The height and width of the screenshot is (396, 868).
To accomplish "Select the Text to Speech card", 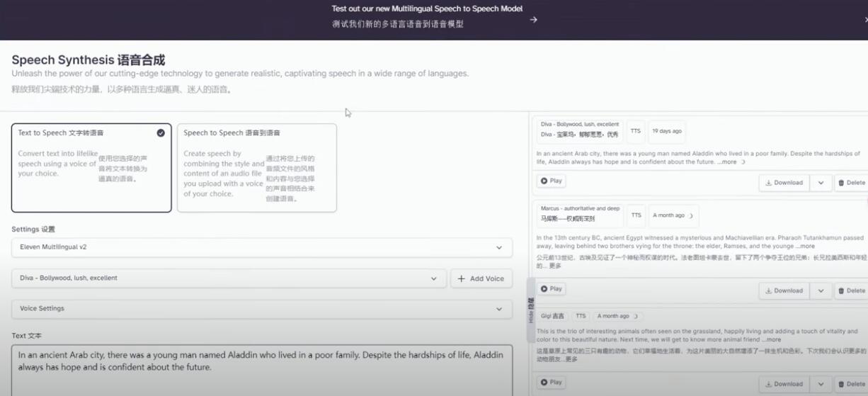I will 91,168.
